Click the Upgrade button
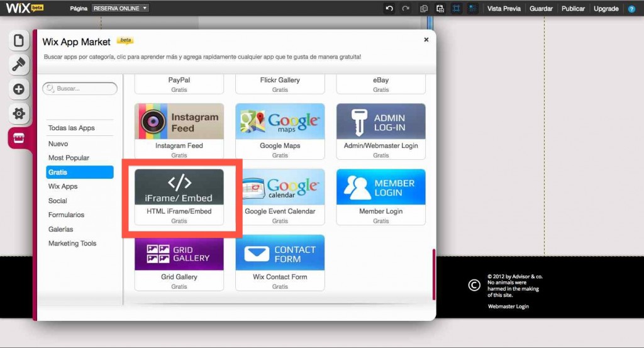 coord(606,8)
